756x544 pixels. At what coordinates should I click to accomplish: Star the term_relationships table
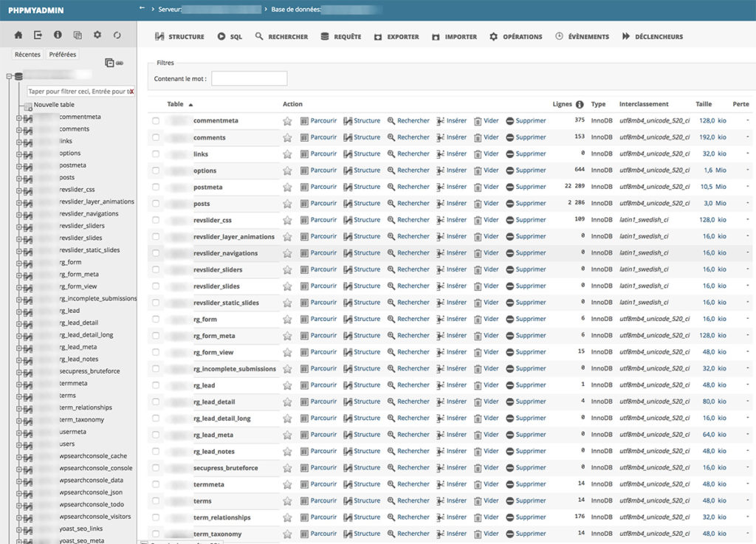pyautogui.click(x=287, y=517)
